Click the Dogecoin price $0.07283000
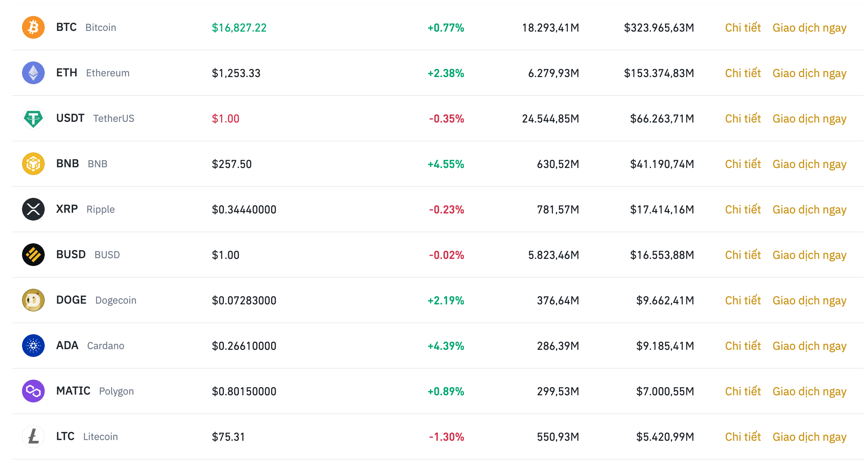 coord(244,300)
